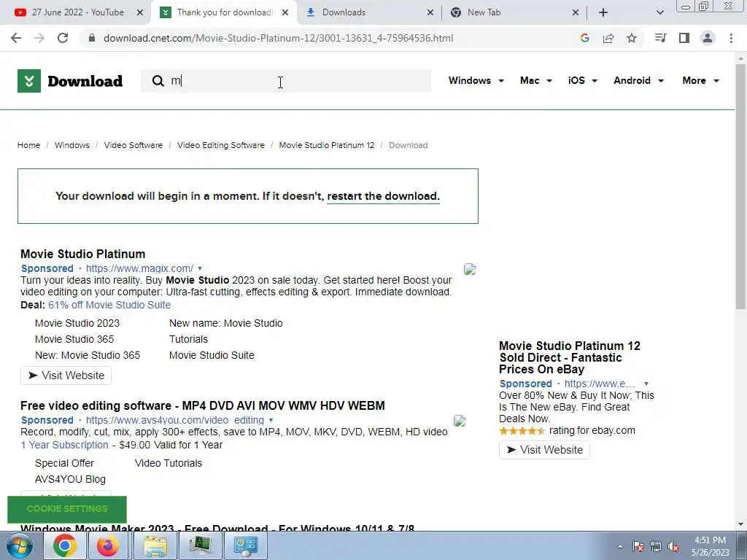Open magix.com ad options arrow

point(200,268)
